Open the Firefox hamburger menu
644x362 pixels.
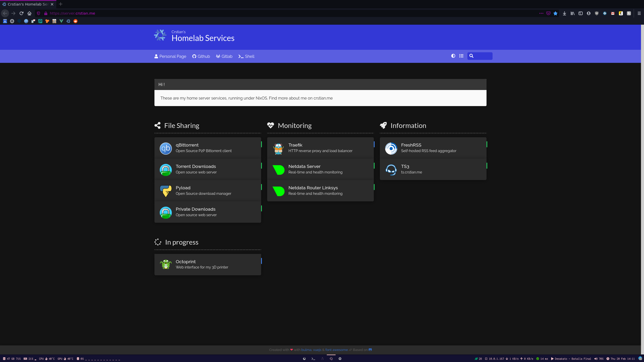(639, 13)
